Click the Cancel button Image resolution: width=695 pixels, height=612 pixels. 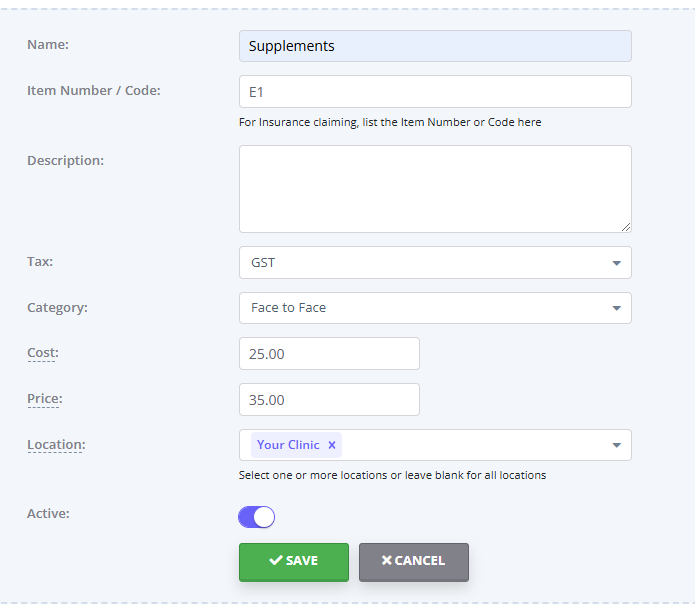tap(413, 561)
